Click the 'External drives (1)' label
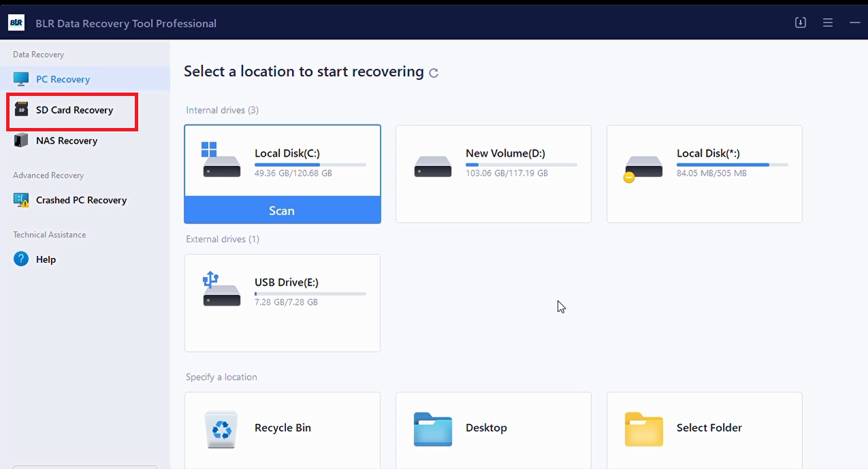868x469 pixels. point(223,239)
